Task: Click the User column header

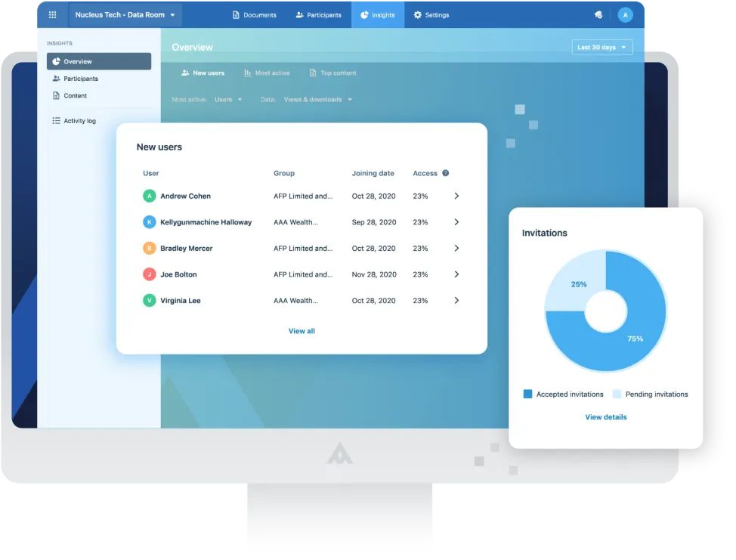Action: (x=150, y=173)
